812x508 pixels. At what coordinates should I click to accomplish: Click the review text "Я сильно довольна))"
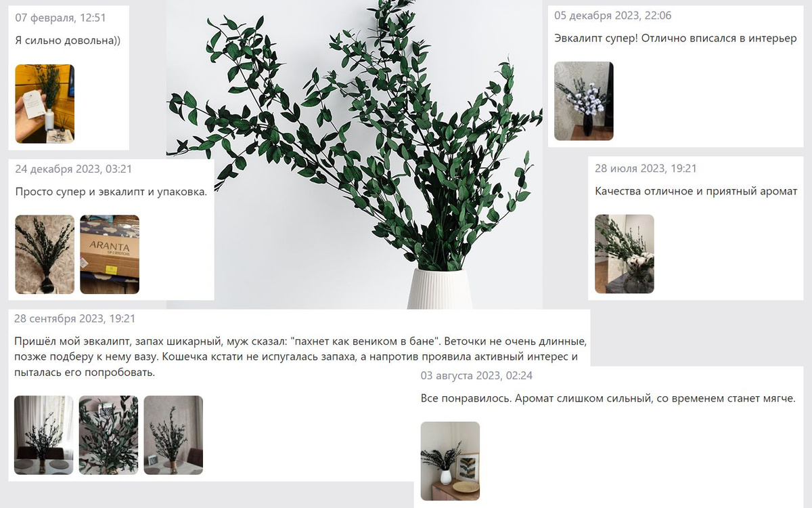coord(68,41)
